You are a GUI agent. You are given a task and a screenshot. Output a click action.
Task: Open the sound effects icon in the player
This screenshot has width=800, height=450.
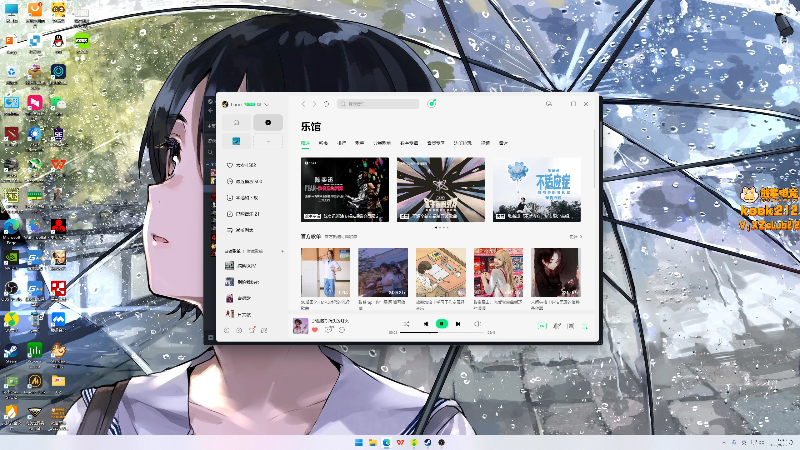pyautogui.click(x=557, y=326)
